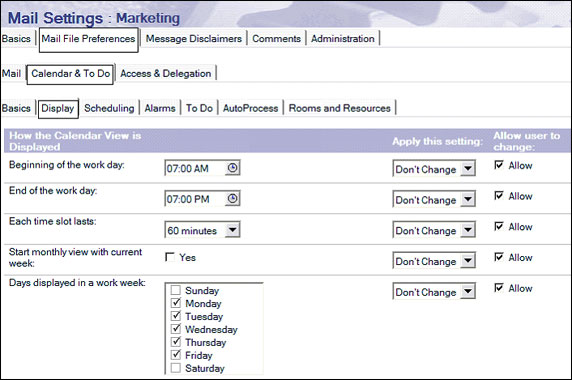Image resolution: width=572 pixels, height=380 pixels.
Task: Open time picker for beginning of work day
Action: point(232,168)
